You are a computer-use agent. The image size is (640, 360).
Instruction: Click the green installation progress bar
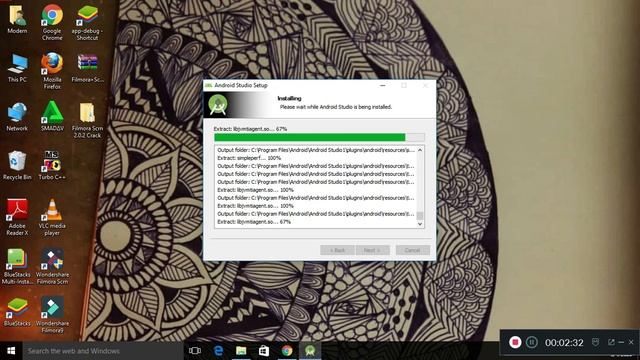(310, 138)
